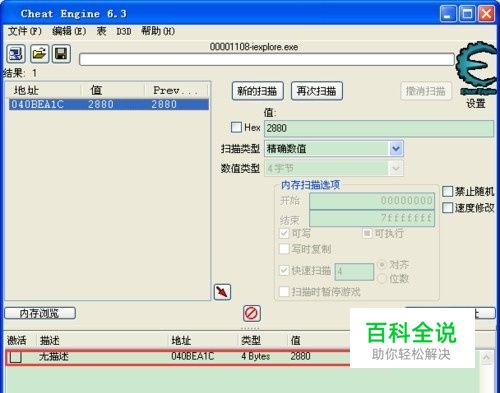Click the Prev... column header

(176, 90)
